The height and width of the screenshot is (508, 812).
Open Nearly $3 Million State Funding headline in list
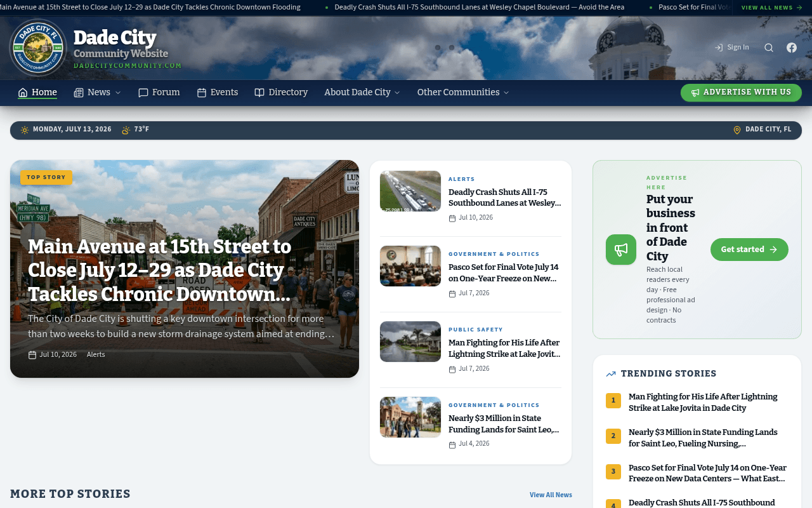(x=504, y=424)
